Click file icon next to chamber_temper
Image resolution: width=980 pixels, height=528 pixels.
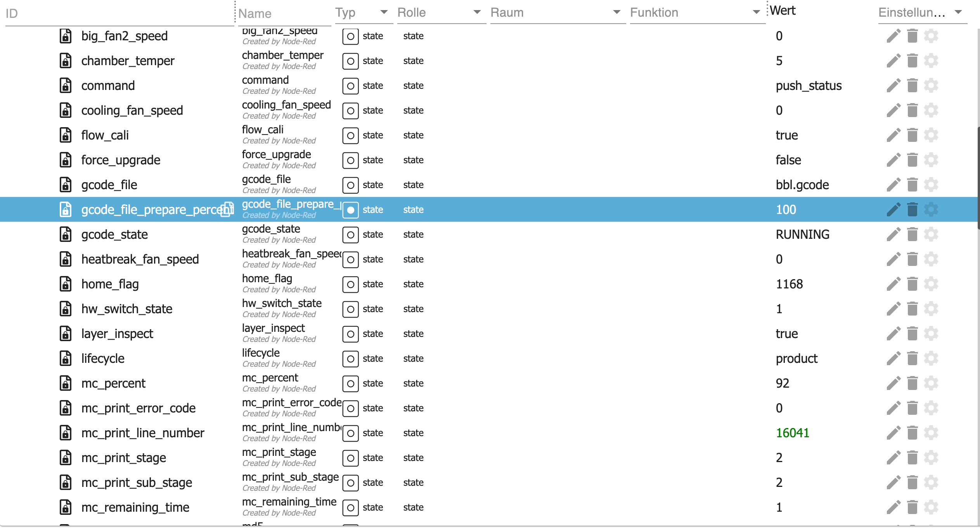click(66, 61)
